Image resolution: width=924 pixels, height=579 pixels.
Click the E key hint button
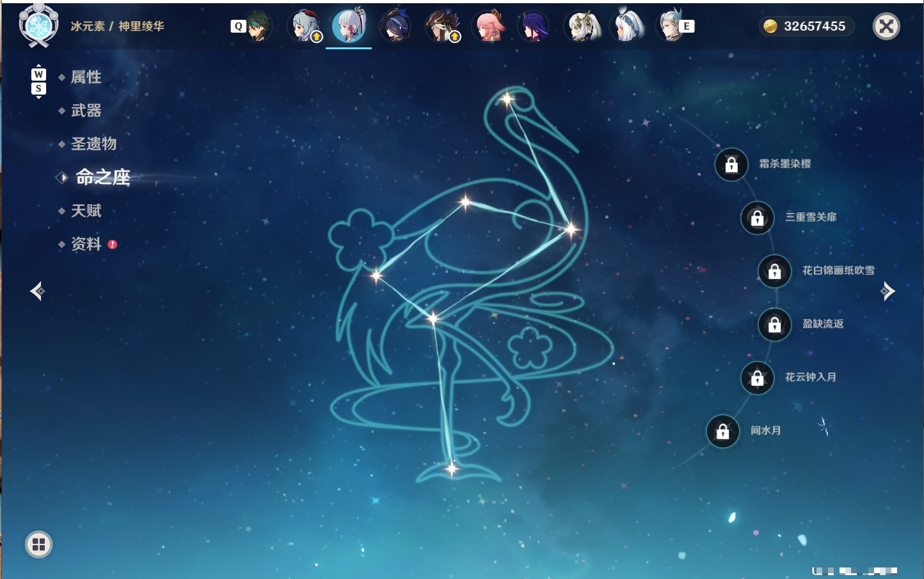(687, 26)
